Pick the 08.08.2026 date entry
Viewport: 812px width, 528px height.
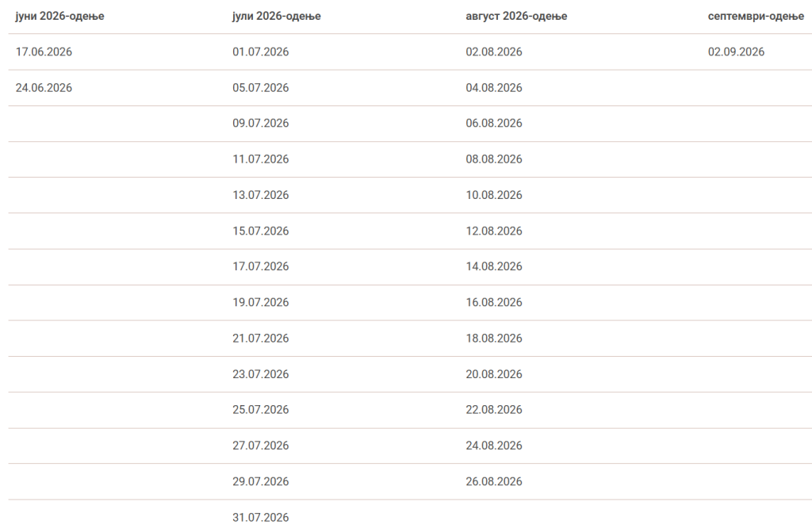tap(494, 159)
